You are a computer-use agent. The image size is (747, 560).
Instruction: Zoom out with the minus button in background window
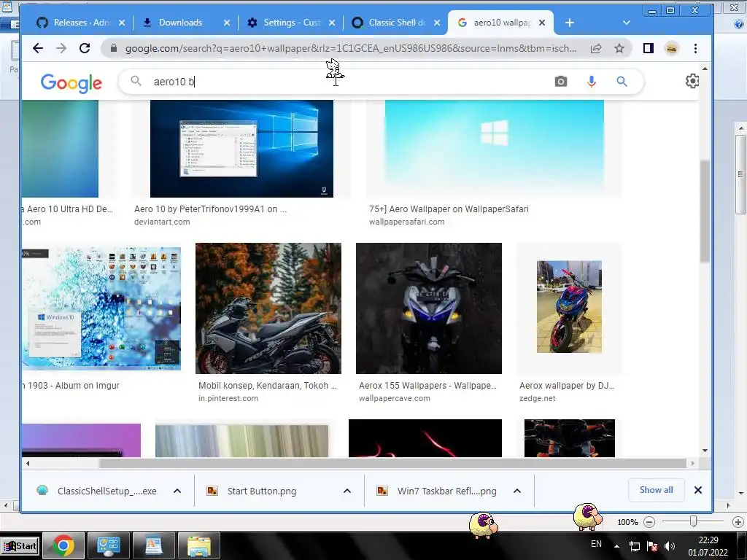click(x=649, y=522)
